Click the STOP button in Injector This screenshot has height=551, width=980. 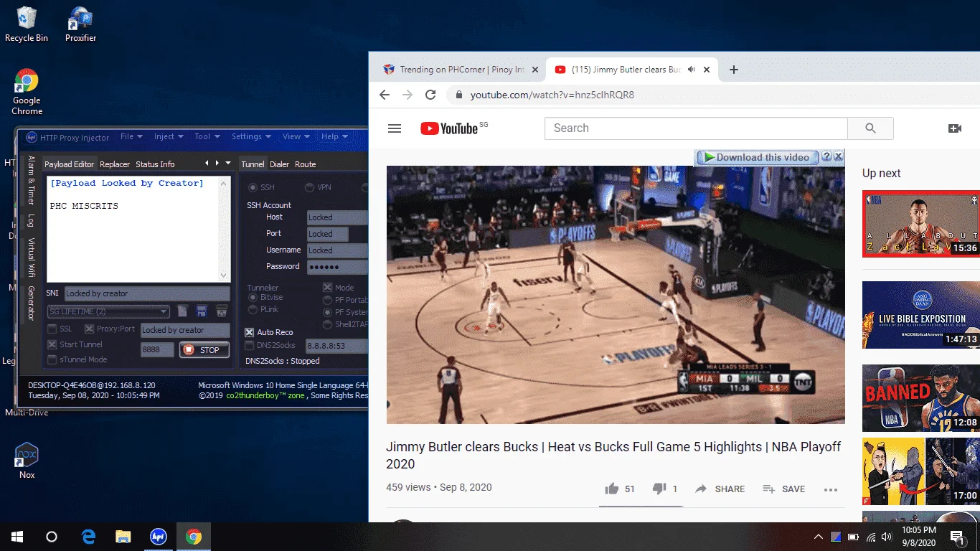[x=204, y=350]
